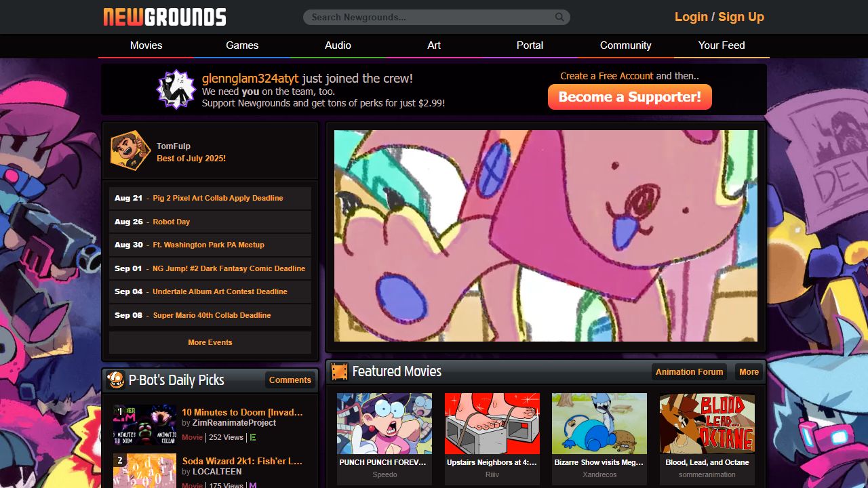Click the Featured Movies heading

397,371
